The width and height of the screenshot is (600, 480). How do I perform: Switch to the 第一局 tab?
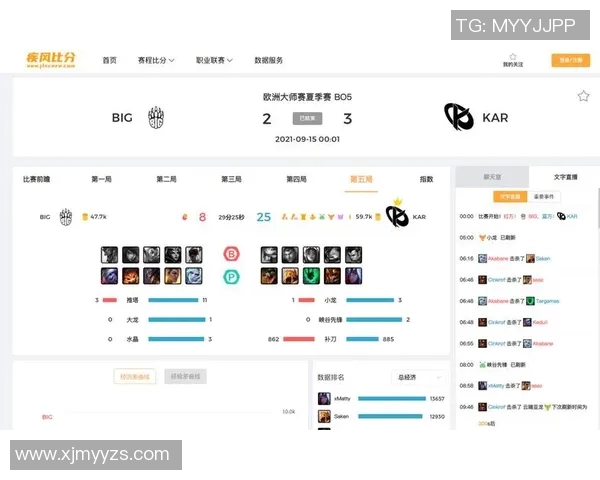[102, 179]
